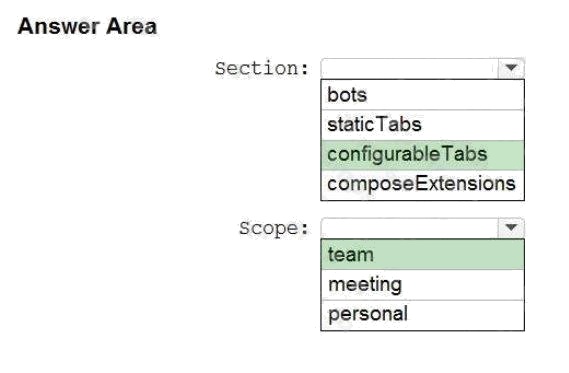Screen dimensions: 569x373
Task: Click the Answer Area heading
Action: tap(87, 26)
